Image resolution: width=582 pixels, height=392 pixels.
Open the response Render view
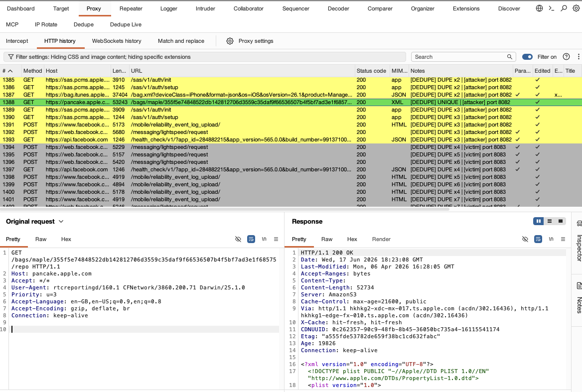coord(381,239)
